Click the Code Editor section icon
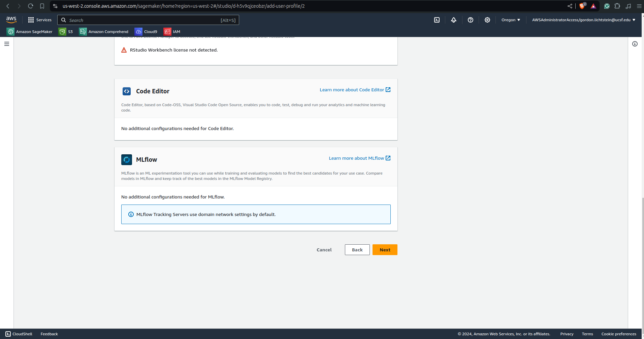The width and height of the screenshot is (644, 339). [x=127, y=91]
